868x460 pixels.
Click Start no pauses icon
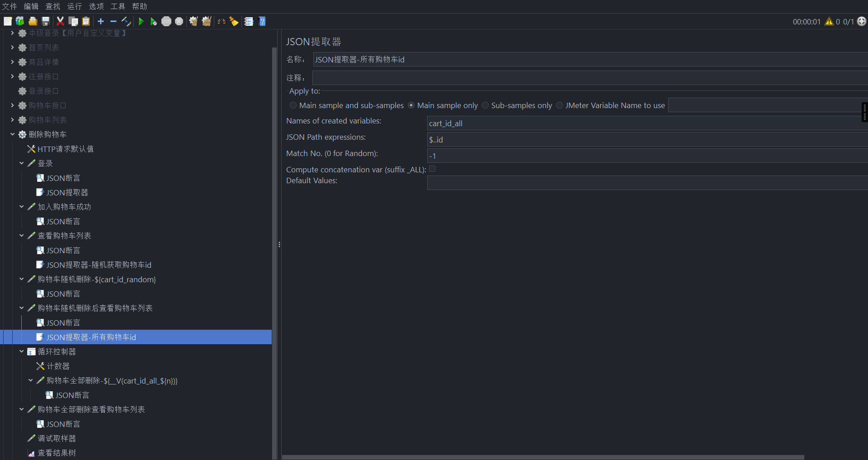click(154, 21)
